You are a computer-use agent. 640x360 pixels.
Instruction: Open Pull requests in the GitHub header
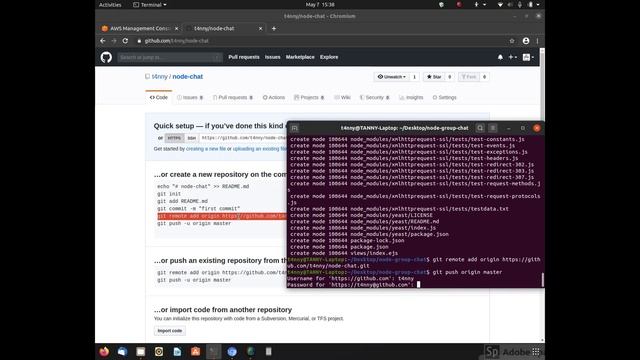click(x=244, y=57)
